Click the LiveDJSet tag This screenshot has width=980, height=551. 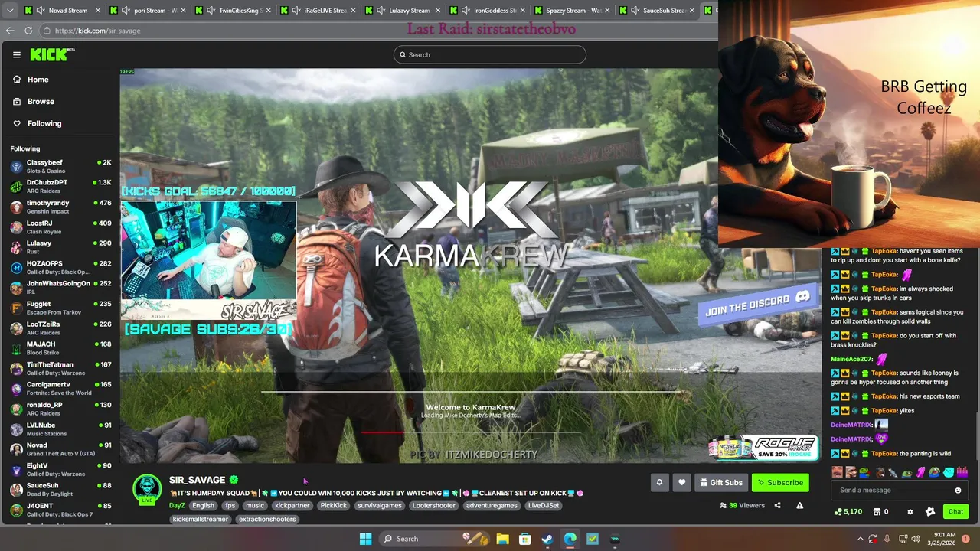pyautogui.click(x=544, y=505)
